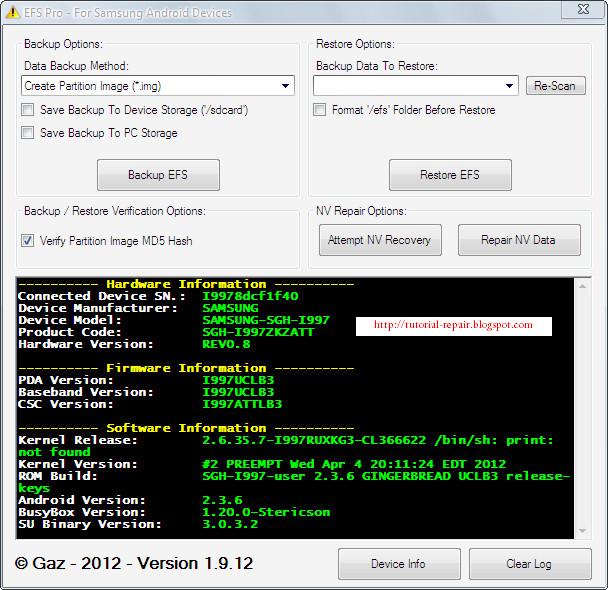This screenshot has width=608, height=590.
Task: Click CSC version I997ATTLB3 value
Action: (x=242, y=404)
